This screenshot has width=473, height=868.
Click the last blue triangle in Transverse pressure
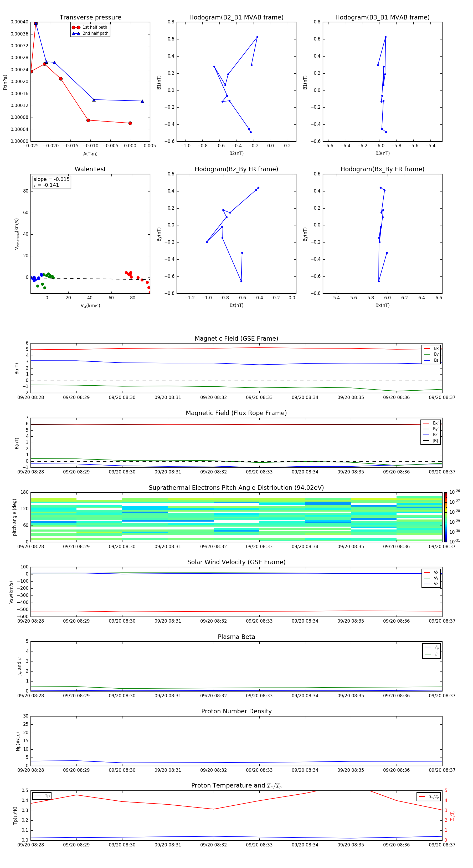[x=142, y=101]
